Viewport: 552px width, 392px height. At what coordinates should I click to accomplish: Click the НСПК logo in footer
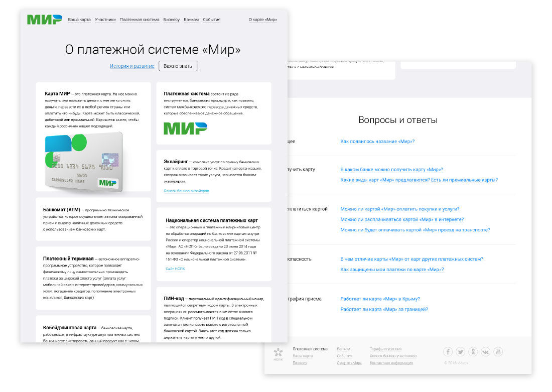coord(278,354)
